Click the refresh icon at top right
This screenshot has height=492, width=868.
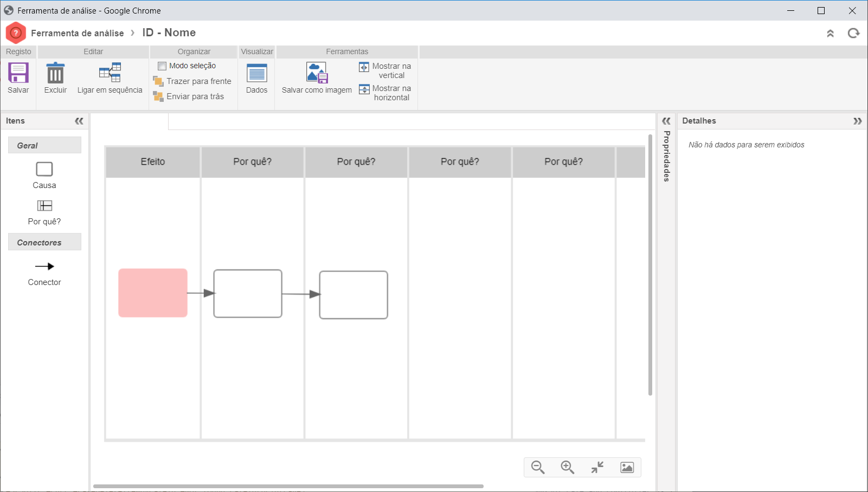pyautogui.click(x=853, y=33)
